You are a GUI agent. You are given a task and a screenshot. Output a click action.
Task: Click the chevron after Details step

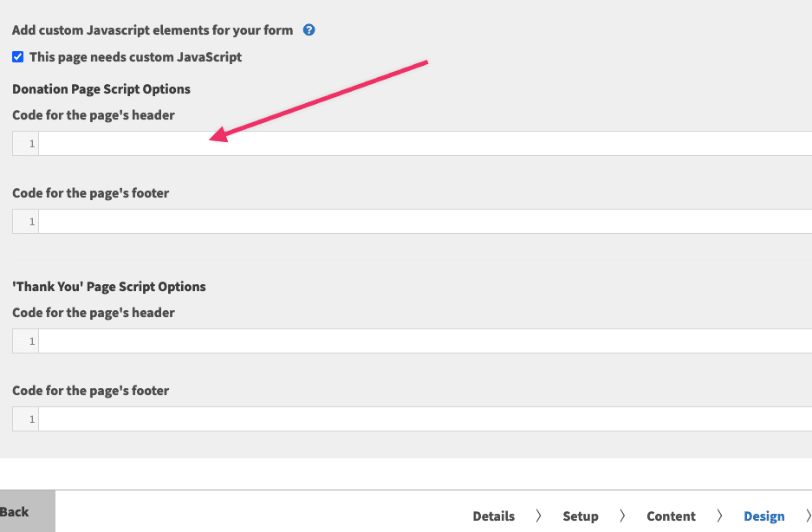click(x=539, y=516)
